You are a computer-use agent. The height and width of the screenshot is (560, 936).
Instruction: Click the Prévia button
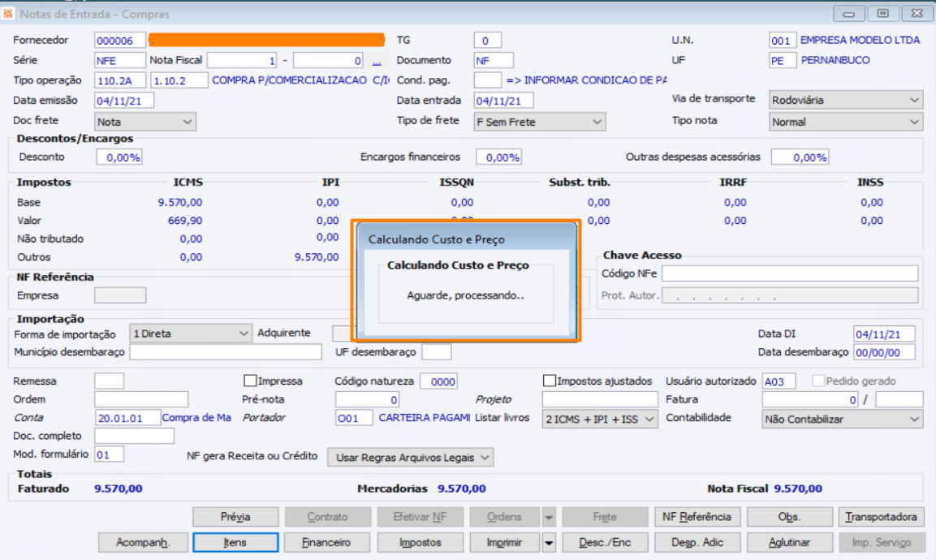coord(235,517)
